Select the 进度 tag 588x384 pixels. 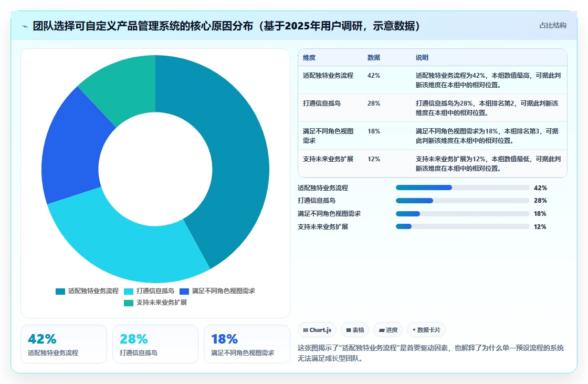point(388,330)
